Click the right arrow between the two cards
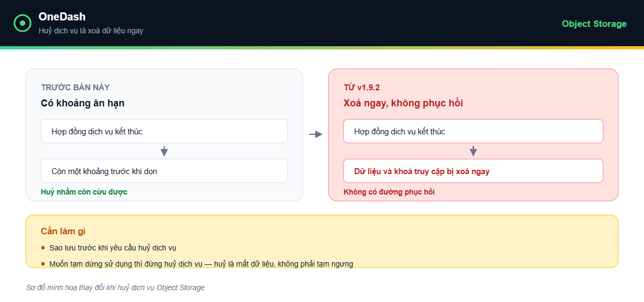Viewport: 644px width, 302px height. 316,134
